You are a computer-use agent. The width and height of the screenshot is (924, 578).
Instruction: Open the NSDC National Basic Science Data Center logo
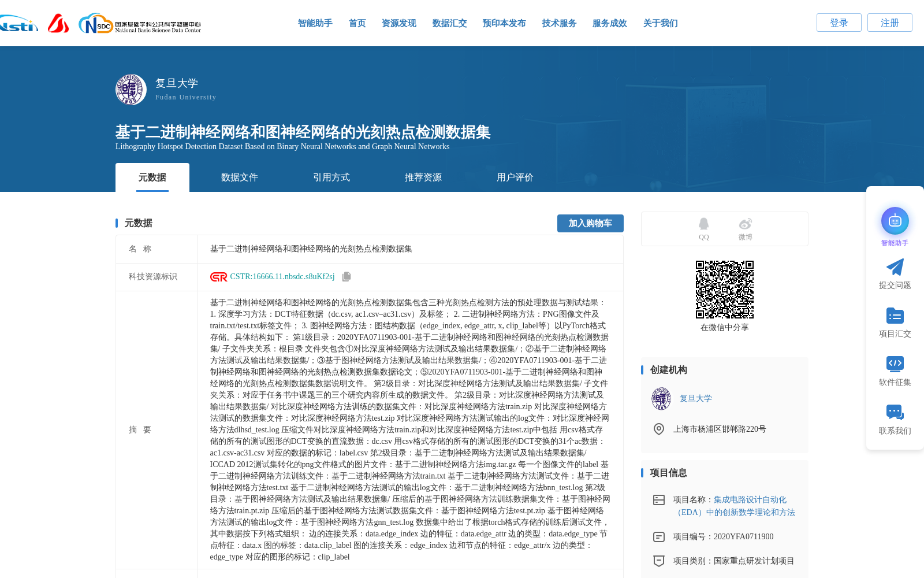(x=140, y=24)
